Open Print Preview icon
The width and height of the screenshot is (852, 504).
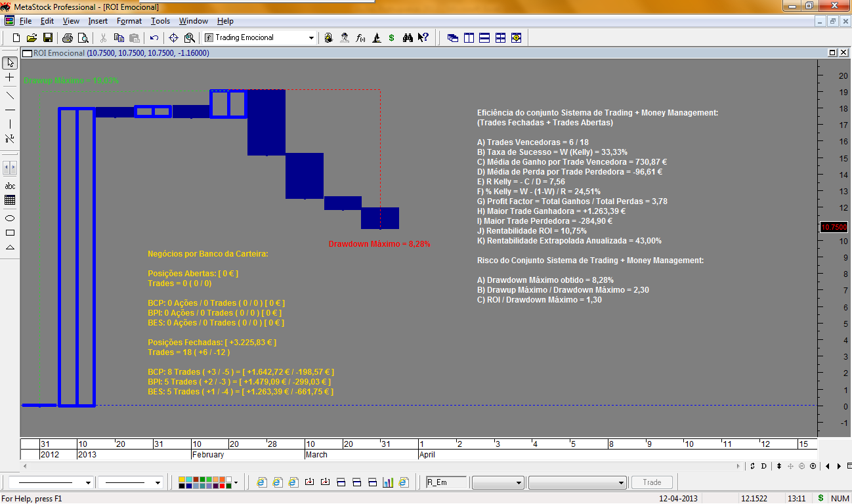pyautogui.click(x=83, y=38)
